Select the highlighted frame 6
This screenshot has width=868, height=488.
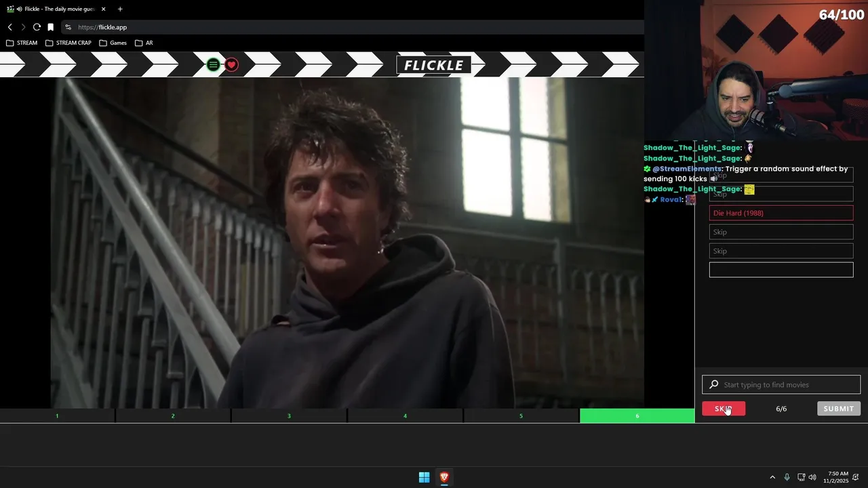coord(637,415)
